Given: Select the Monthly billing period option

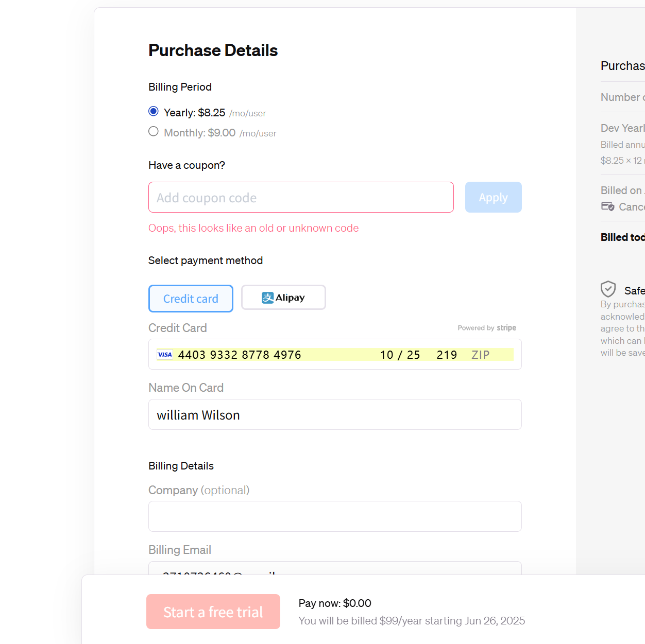Looking at the screenshot, I should coord(154,131).
